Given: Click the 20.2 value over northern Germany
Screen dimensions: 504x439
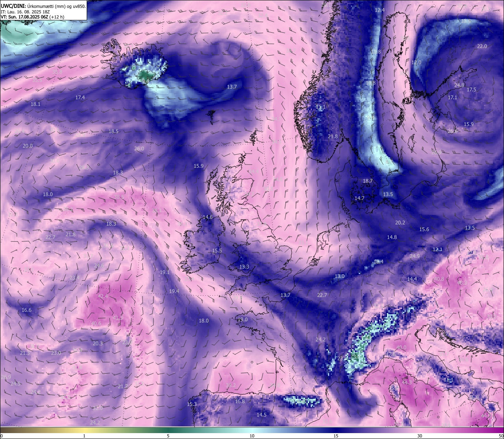Looking at the screenshot, I should coord(400,222).
